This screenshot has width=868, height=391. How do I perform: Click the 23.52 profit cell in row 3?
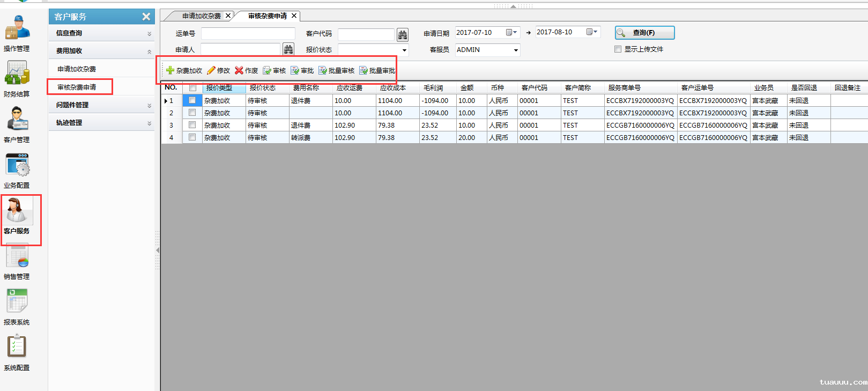[x=438, y=126]
